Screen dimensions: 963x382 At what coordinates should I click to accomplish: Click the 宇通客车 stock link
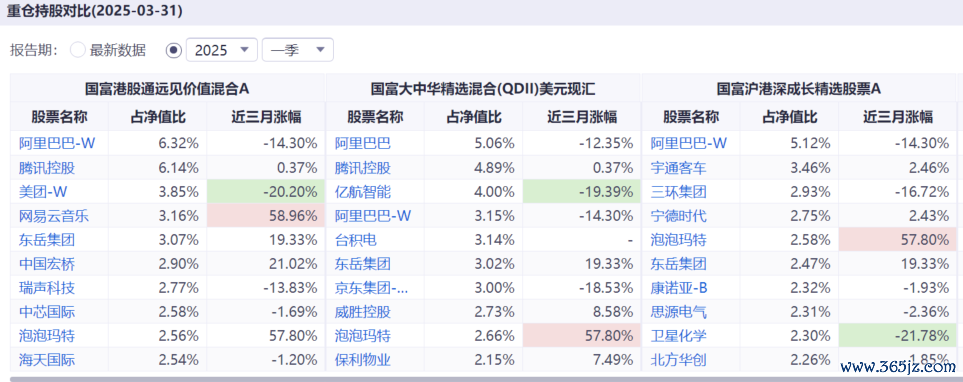(x=679, y=168)
